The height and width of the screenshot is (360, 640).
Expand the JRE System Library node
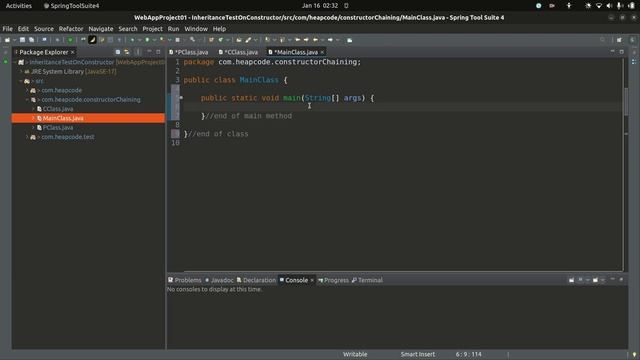(21, 71)
